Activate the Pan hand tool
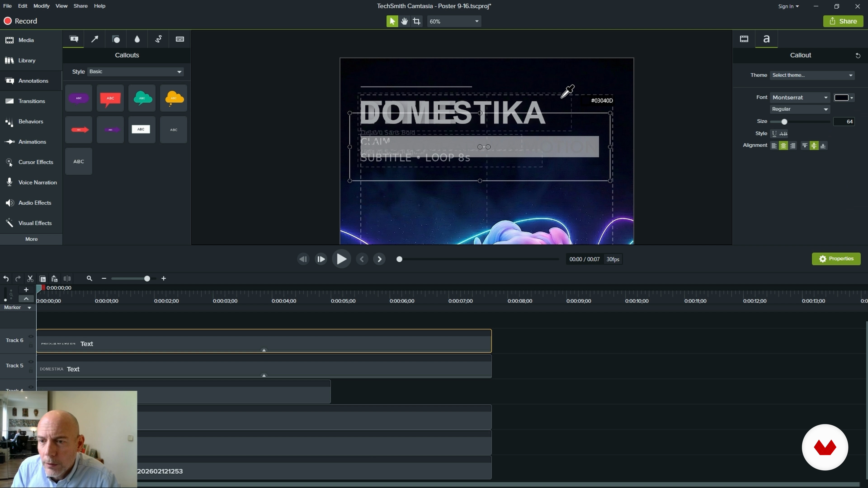This screenshot has height=488, width=868. tap(404, 21)
